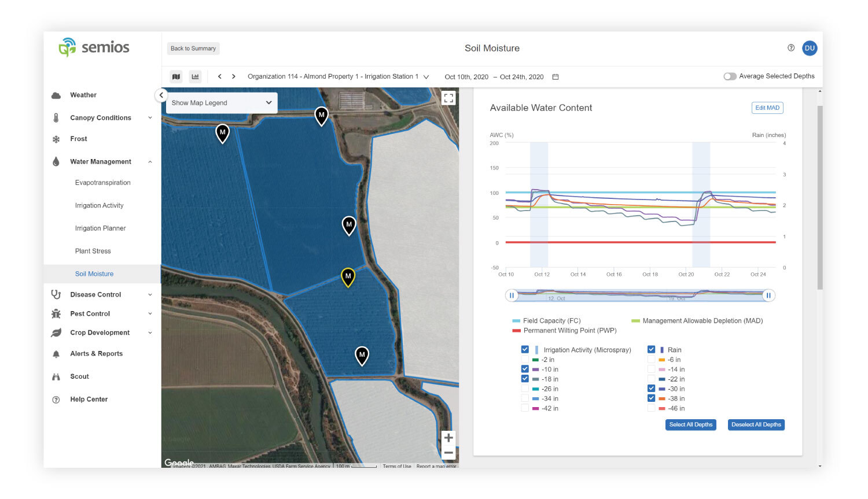Click Permanent Wilting Point (PWP) legend entry
The width and height of the screenshot is (868, 499).
[x=564, y=331]
